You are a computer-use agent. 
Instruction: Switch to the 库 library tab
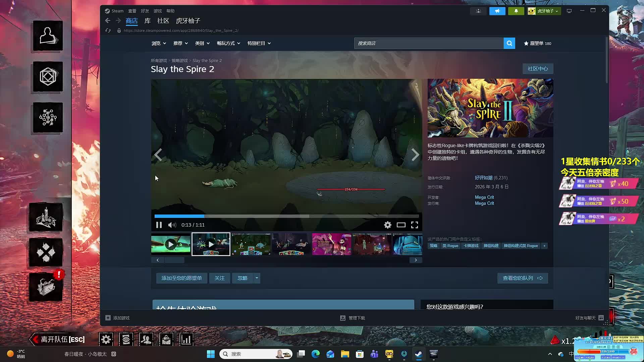coord(148,21)
